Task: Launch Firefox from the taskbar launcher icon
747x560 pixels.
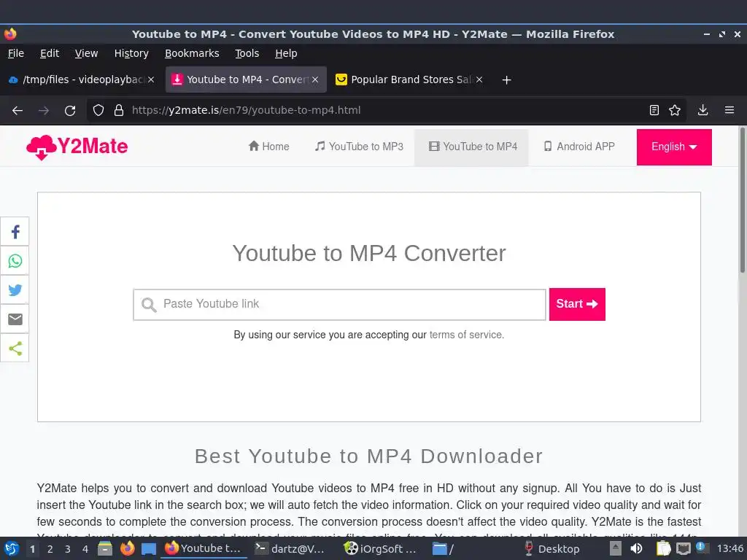Action: [127, 549]
